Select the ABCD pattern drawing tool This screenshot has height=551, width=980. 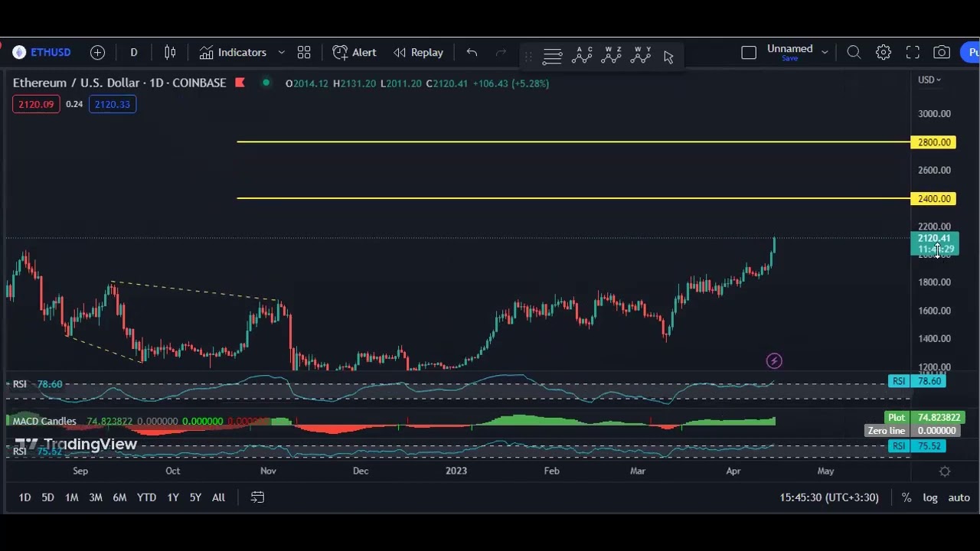pyautogui.click(x=582, y=55)
